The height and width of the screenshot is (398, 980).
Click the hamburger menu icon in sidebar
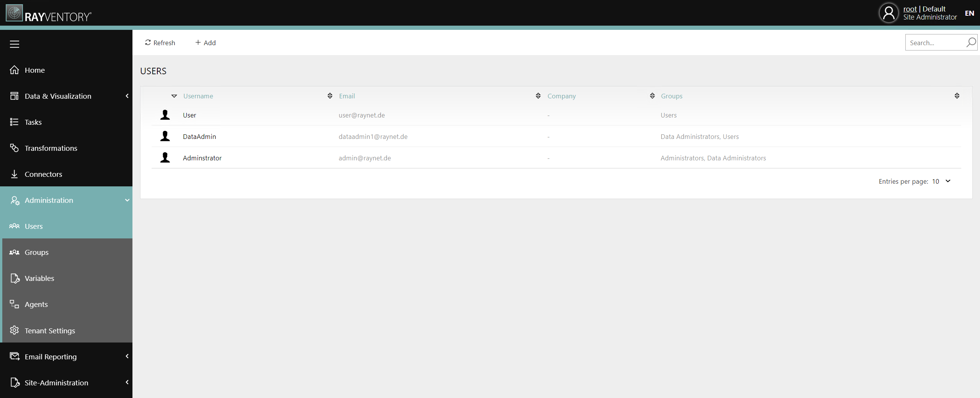(15, 44)
